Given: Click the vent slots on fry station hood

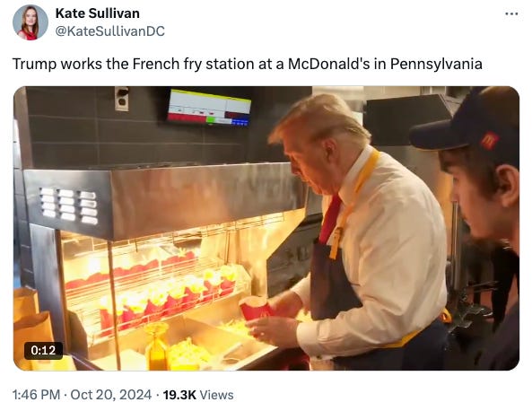Looking at the screenshot, I should 68,205.
